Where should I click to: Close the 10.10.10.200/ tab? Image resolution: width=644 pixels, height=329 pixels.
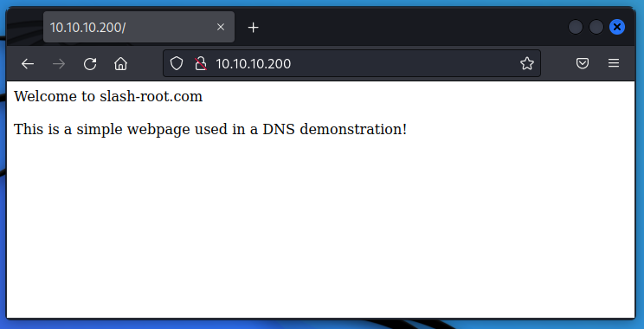221,27
